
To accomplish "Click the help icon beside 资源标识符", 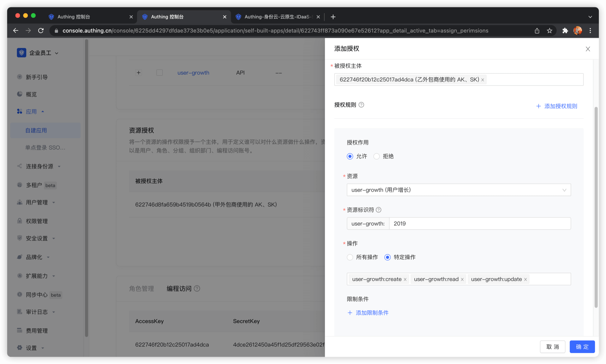I will coord(378,210).
